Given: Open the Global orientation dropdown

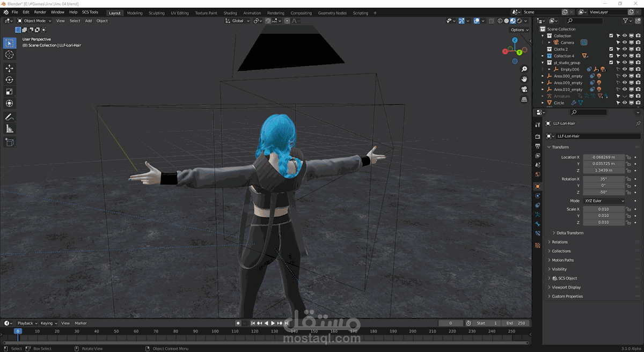Looking at the screenshot, I should coord(237,21).
